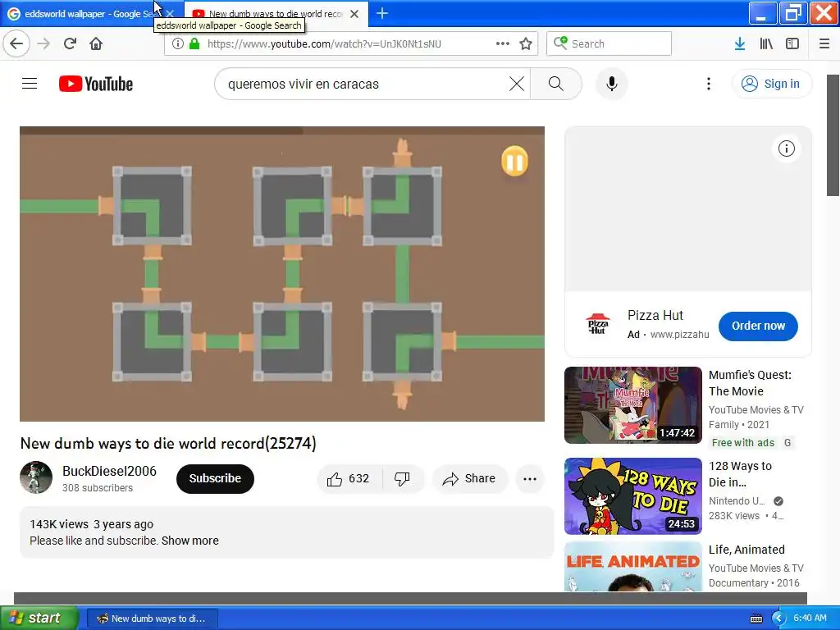Show site information icon in address bar

coord(178,43)
